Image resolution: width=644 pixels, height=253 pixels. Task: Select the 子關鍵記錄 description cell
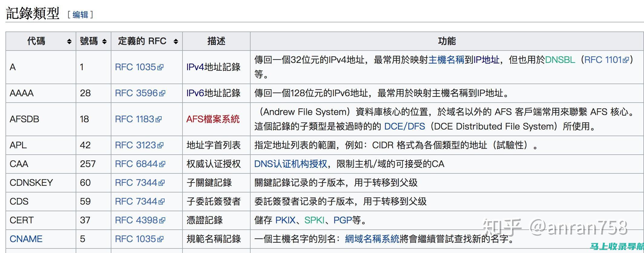216,182
